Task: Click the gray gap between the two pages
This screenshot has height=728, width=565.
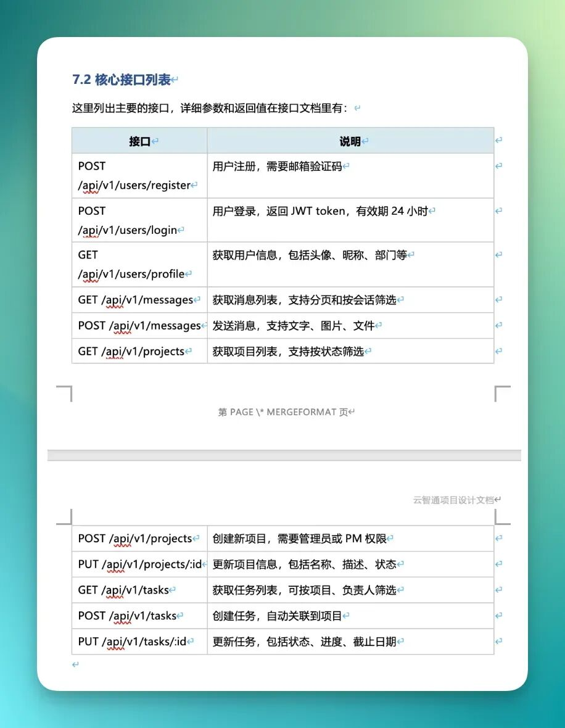Action: 284,455
